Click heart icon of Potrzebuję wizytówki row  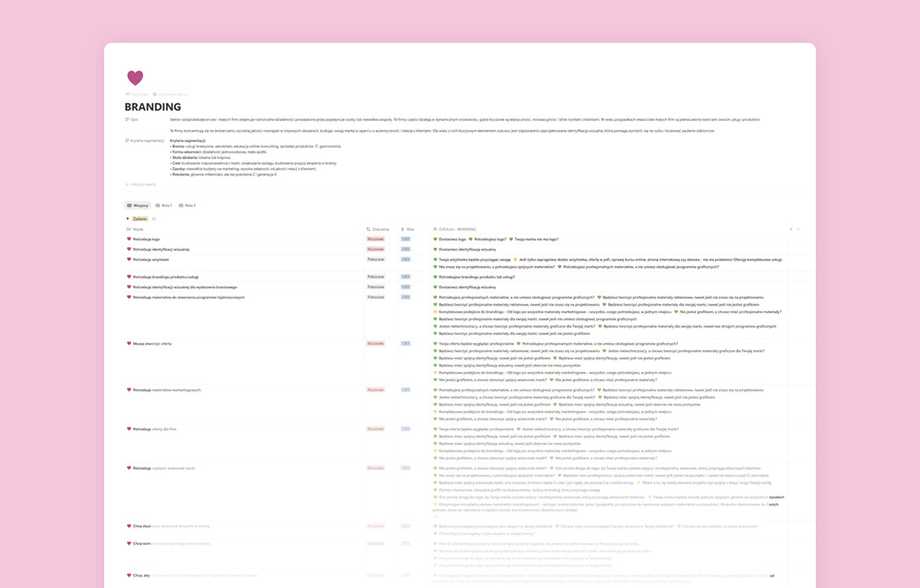129,259
